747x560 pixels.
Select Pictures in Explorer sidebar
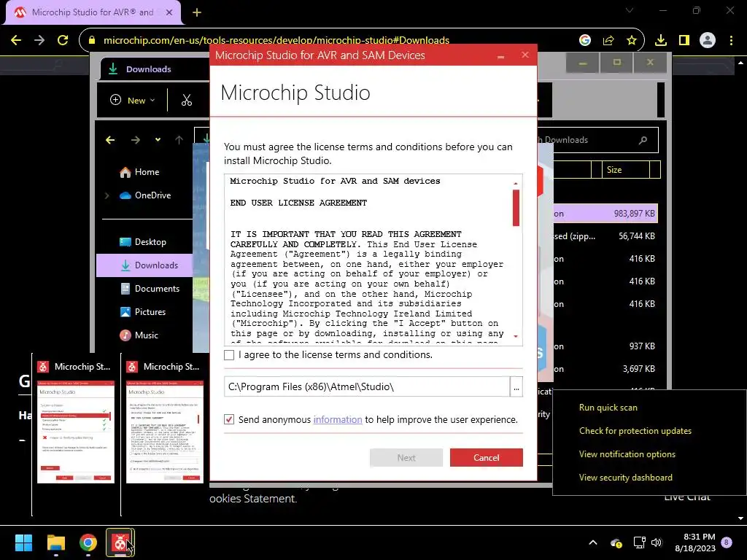coord(143,312)
